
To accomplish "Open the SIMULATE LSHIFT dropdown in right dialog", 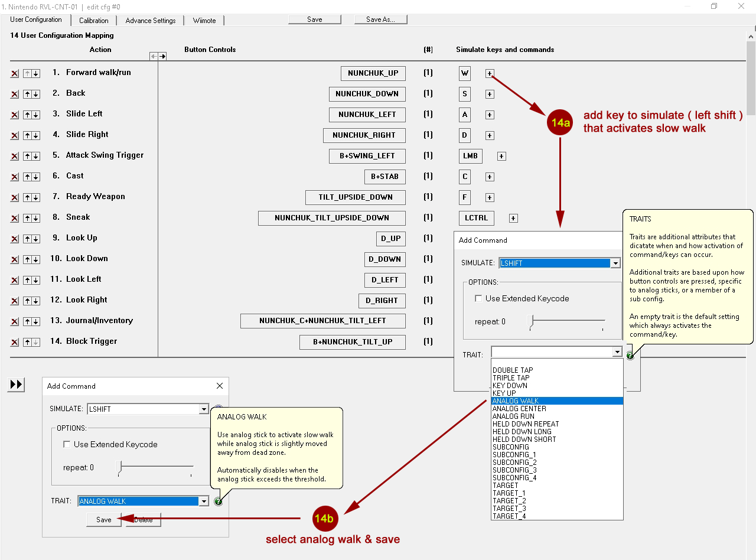I will (x=615, y=263).
